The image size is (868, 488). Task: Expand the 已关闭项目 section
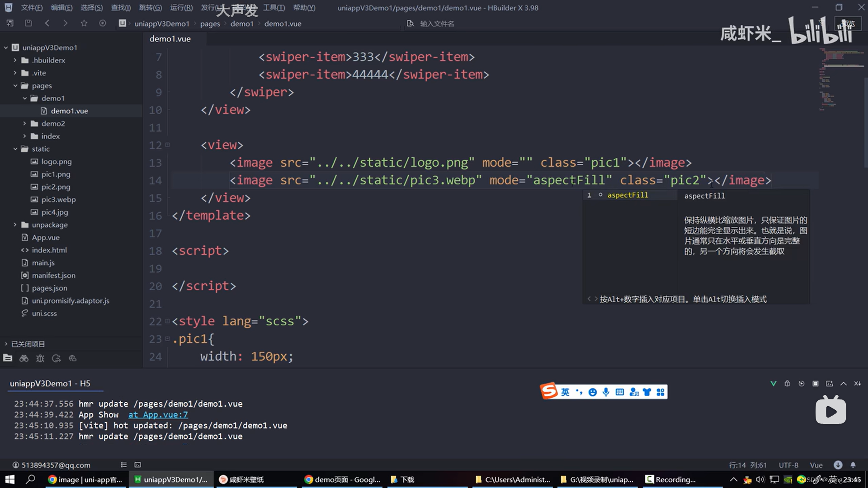[6, 344]
